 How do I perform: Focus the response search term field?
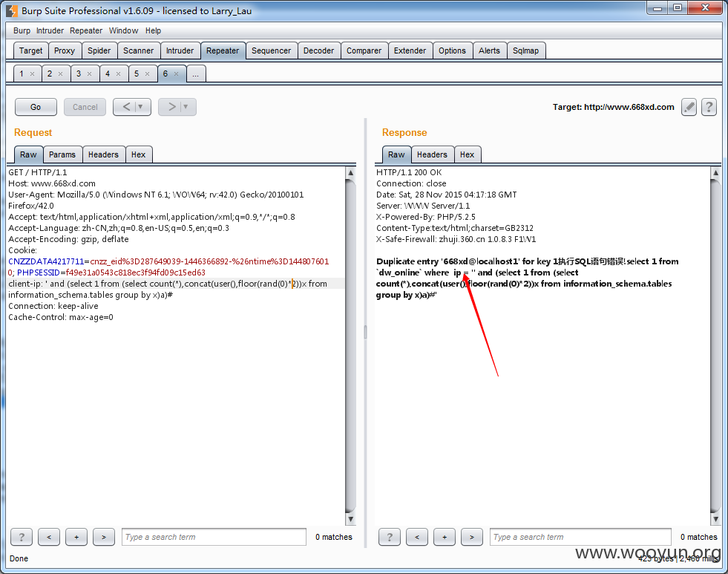click(x=580, y=537)
